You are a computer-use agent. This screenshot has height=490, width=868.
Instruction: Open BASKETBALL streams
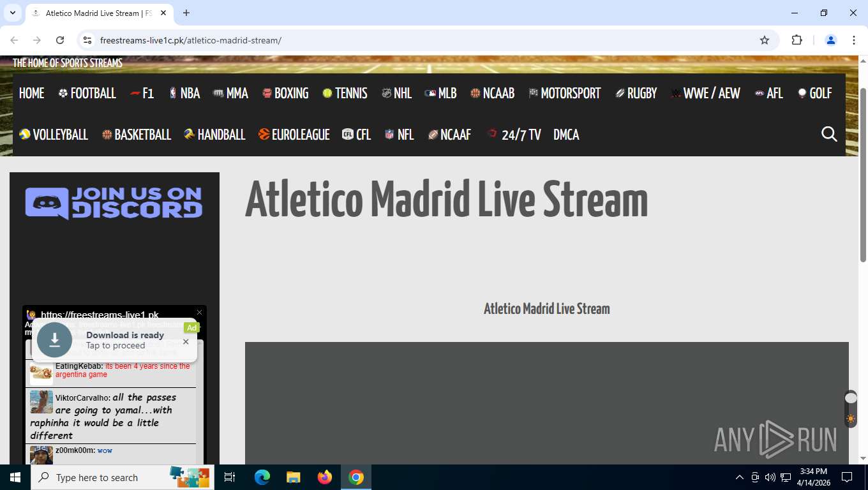[x=137, y=135]
